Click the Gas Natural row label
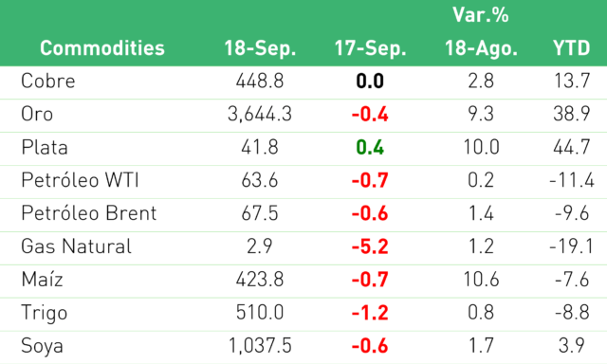 tap(76, 246)
